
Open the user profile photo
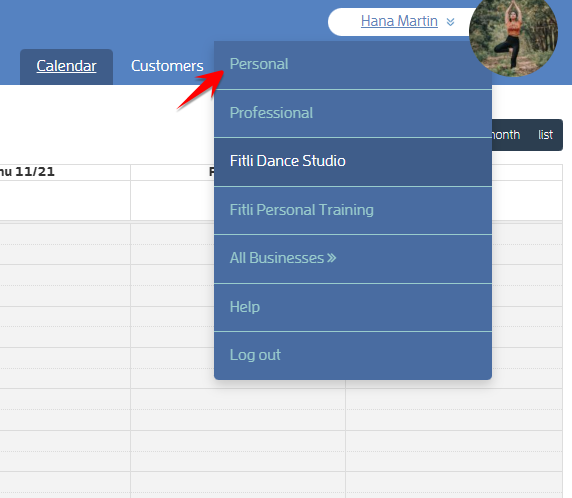pos(513,34)
